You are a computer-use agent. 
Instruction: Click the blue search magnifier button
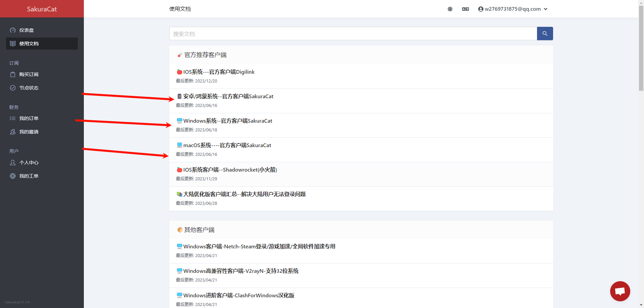[545, 34]
